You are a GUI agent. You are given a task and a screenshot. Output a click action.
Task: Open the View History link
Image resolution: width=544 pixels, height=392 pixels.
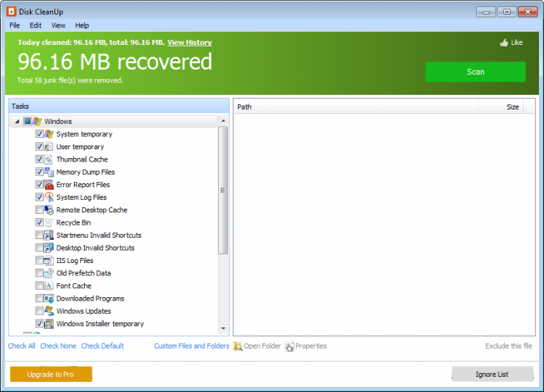coord(189,43)
